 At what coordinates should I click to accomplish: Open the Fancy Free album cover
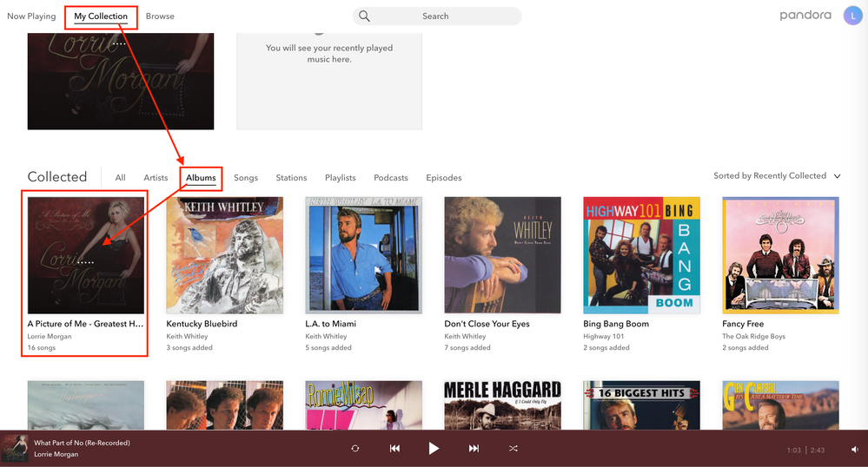(x=780, y=254)
